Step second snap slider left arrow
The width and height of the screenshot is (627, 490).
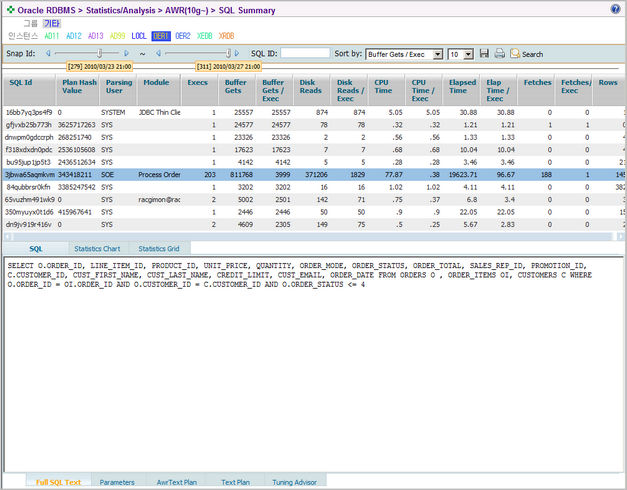(158, 53)
